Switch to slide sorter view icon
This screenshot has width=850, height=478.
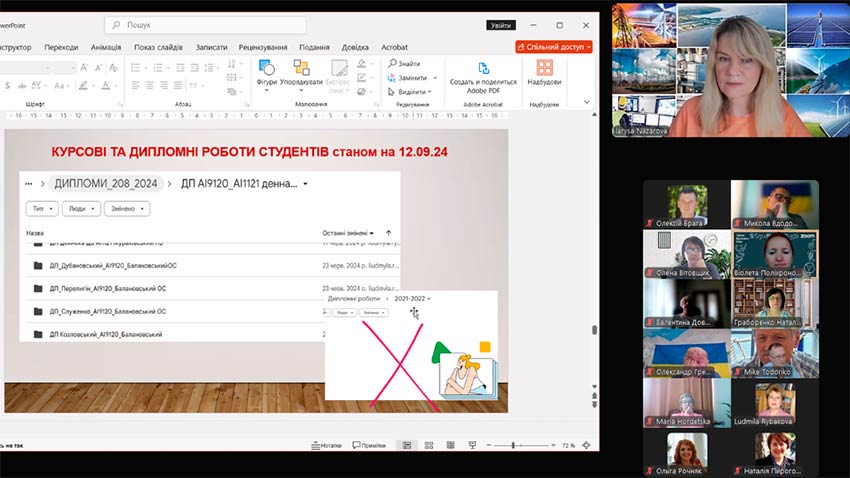point(428,445)
